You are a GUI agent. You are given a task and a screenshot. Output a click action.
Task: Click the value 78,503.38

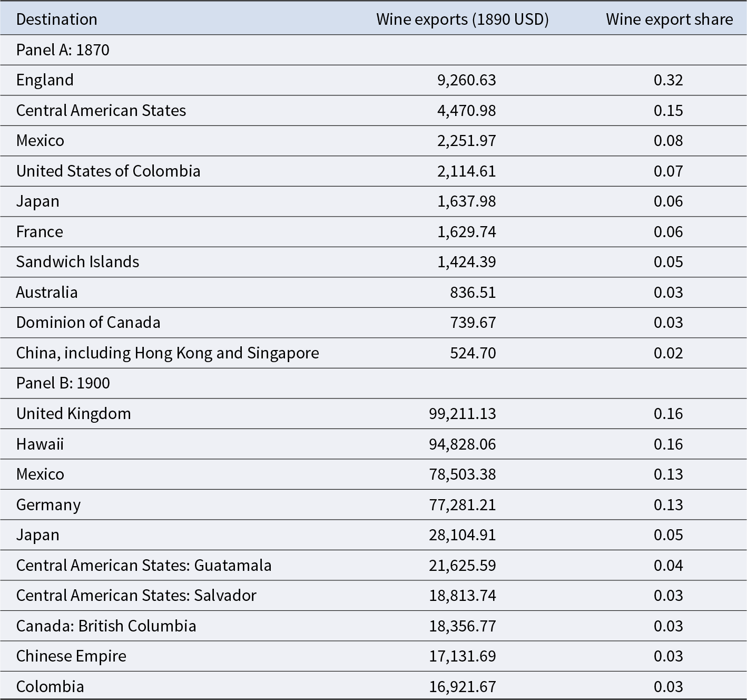(x=463, y=474)
